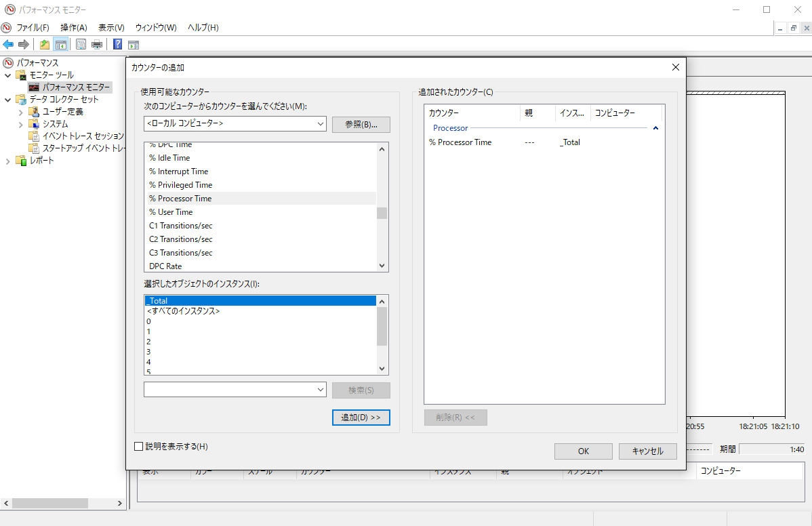Click the 参照(B)... button
Viewport: 812px width, 526px height.
click(x=361, y=124)
